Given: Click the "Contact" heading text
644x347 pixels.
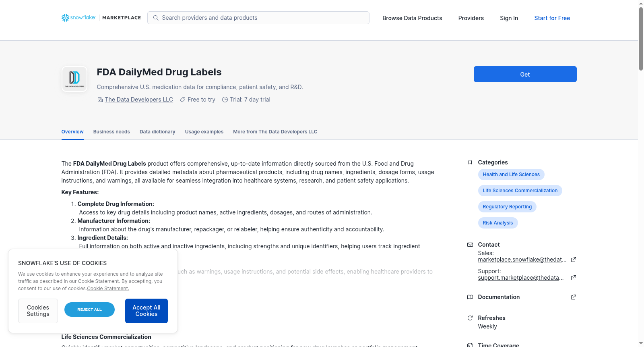Looking at the screenshot, I should pyautogui.click(x=489, y=245).
